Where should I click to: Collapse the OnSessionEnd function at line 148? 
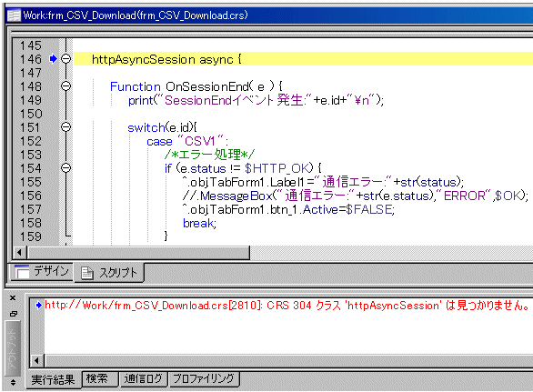pyautogui.click(x=66, y=86)
